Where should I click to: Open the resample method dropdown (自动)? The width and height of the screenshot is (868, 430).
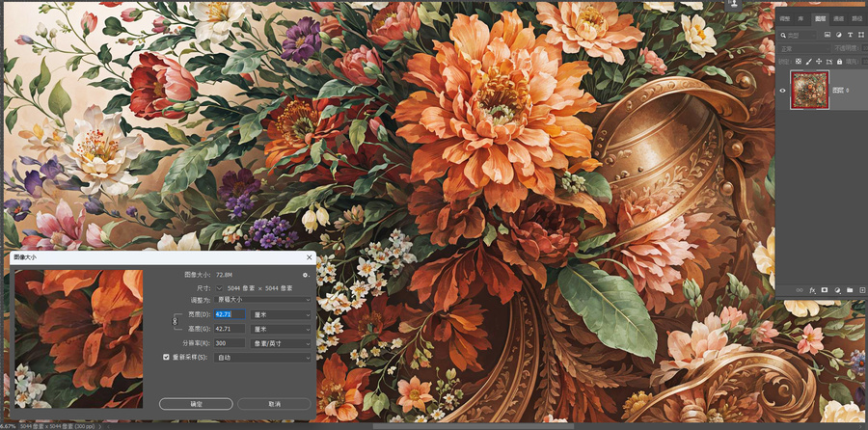[262, 358]
